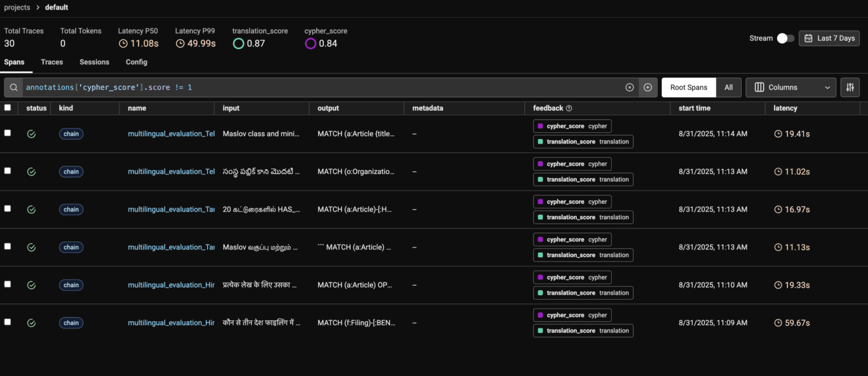Click the search magnifier icon in filter bar

(13, 87)
